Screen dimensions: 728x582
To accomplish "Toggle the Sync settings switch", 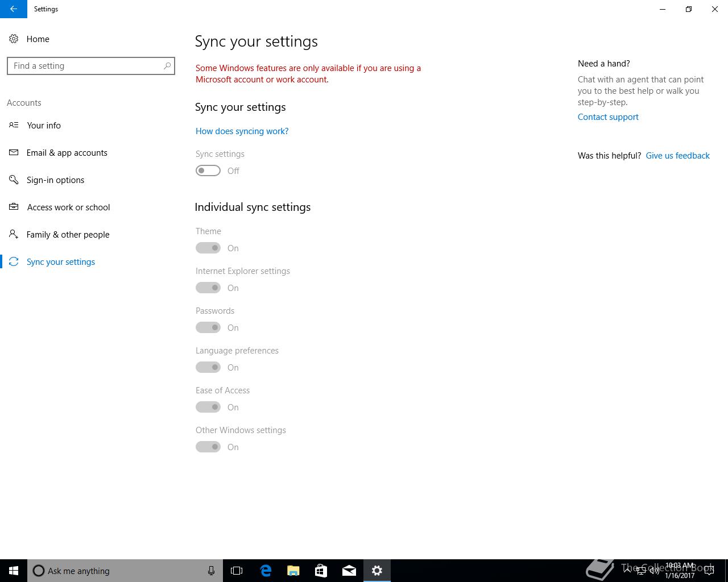I will pyautogui.click(x=208, y=171).
